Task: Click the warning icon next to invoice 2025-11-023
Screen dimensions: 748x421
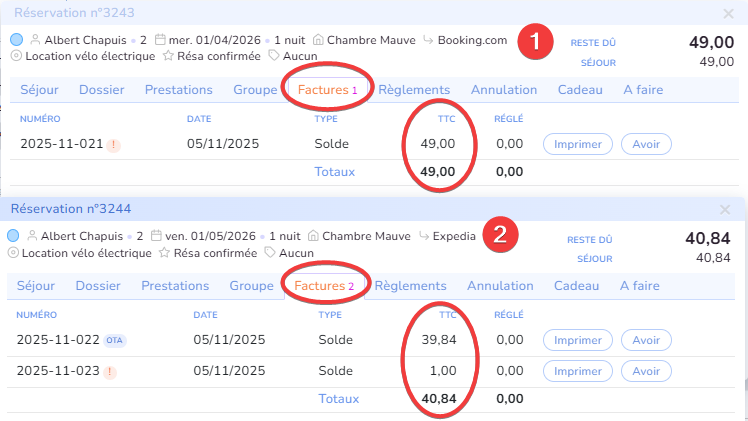Action: pos(110,371)
